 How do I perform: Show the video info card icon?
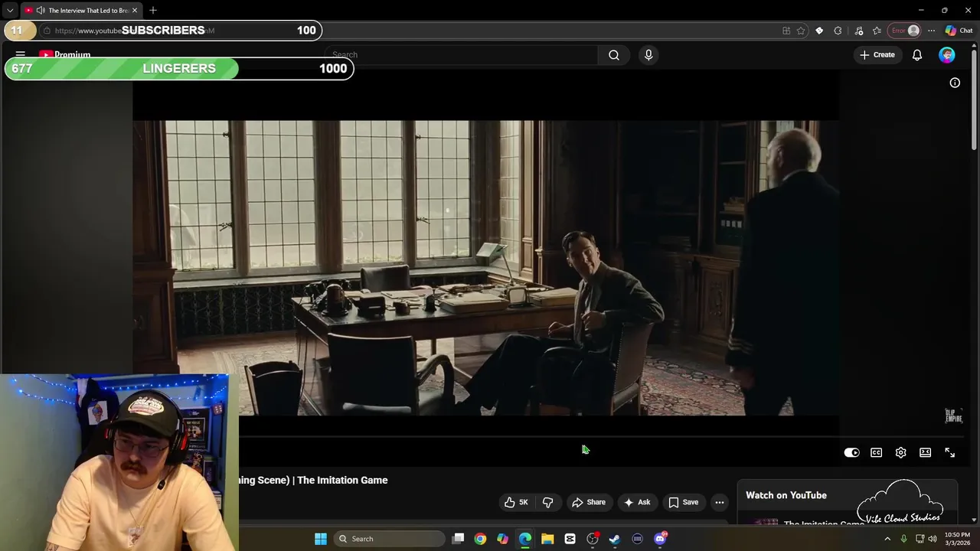point(955,83)
